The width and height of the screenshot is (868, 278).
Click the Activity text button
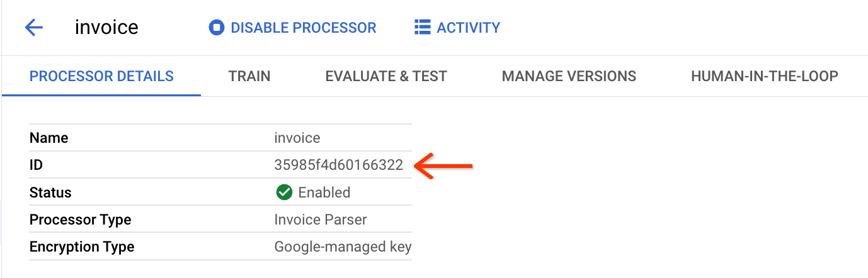tap(468, 28)
